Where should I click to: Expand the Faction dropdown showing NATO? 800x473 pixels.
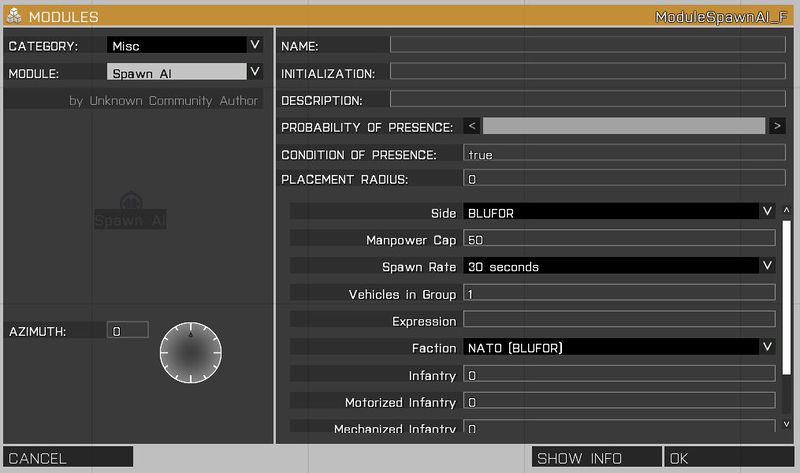(619, 347)
